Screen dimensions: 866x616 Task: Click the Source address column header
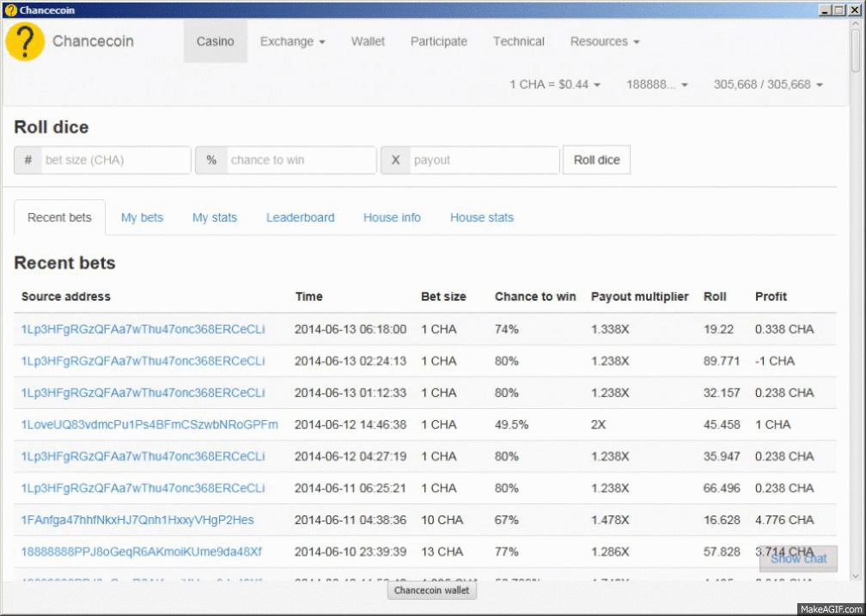65,296
